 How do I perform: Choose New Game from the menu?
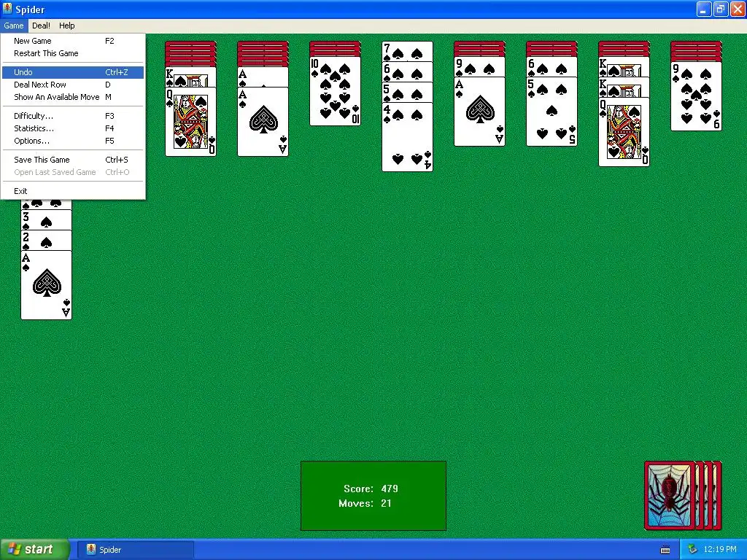(x=72, y=41)
